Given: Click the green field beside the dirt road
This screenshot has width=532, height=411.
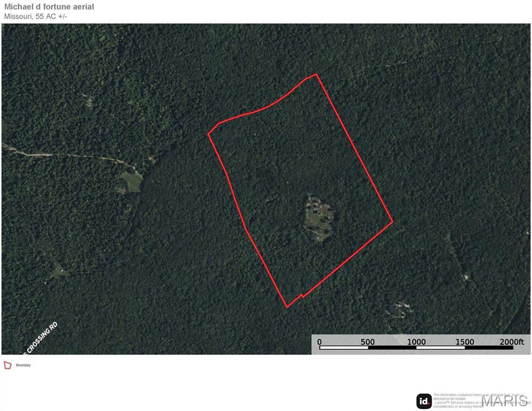Looking at the screenshot, I should coord(132,181).
